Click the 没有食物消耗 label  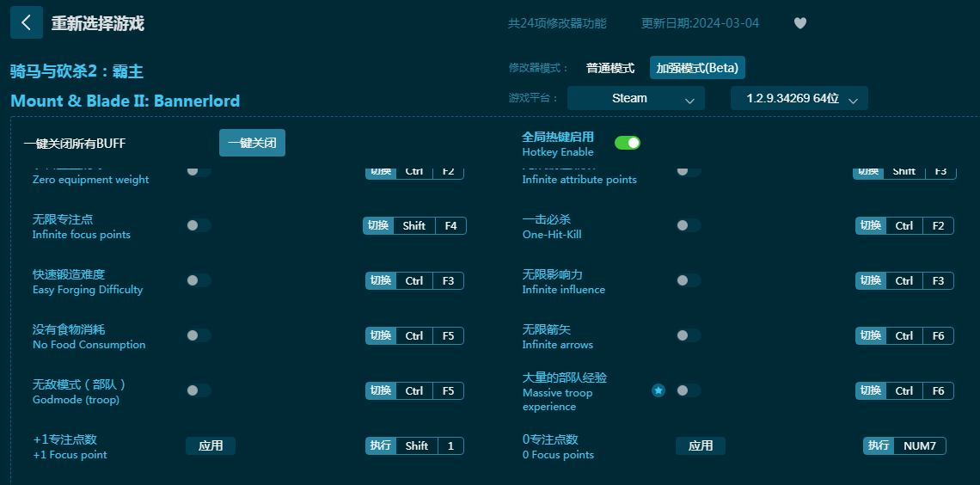coord(69,329)
